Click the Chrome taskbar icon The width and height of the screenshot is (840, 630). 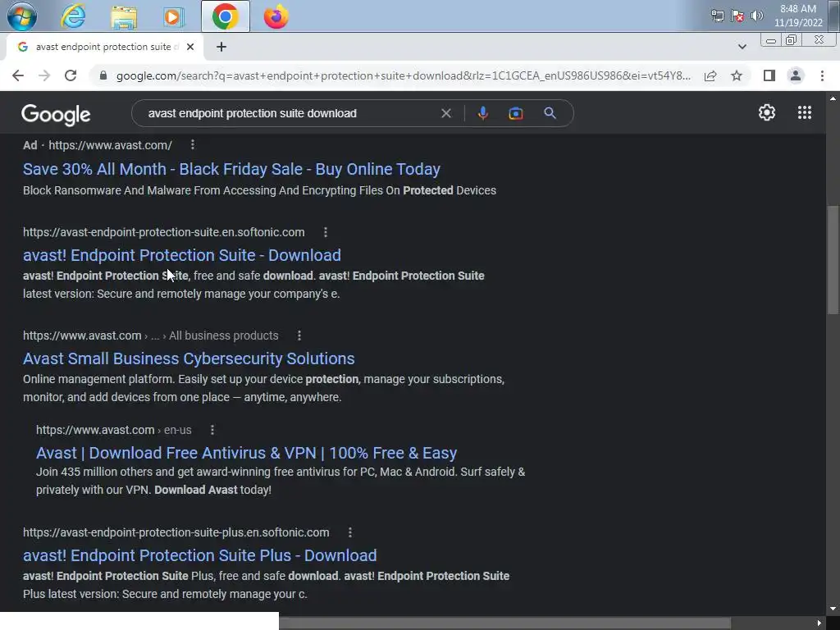coord(226,16)
